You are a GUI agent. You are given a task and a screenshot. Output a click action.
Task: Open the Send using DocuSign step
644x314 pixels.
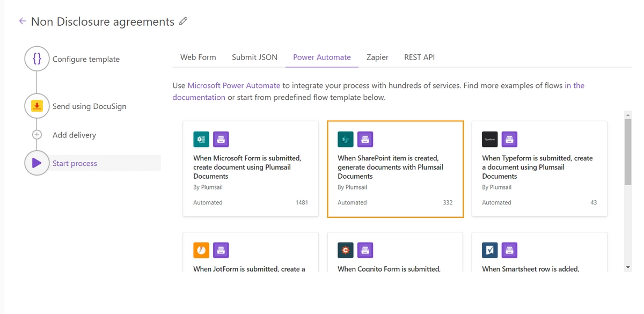90,106
